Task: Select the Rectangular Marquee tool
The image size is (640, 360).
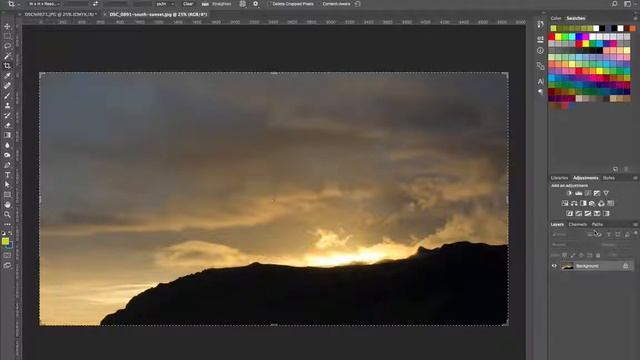Action: pos(7,36)
